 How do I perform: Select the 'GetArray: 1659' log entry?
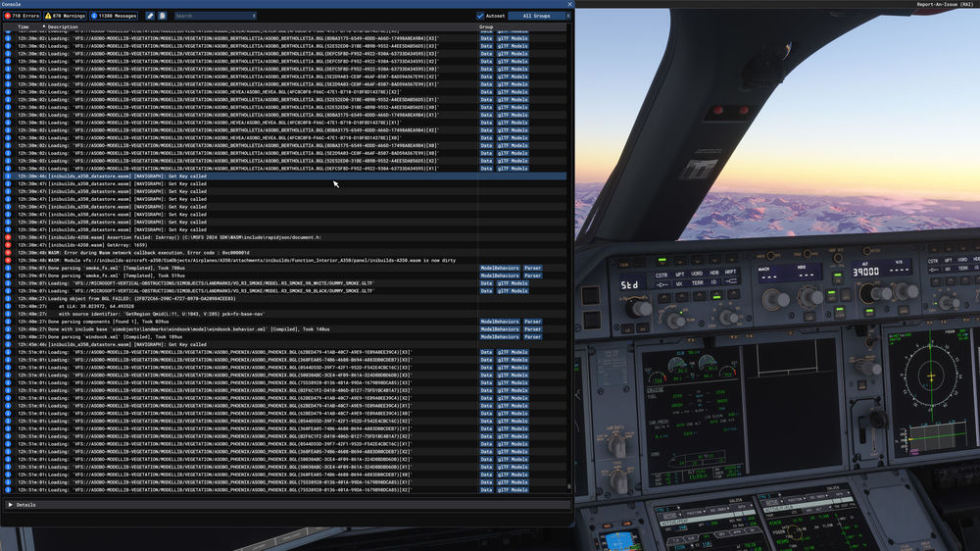point(285,245)
